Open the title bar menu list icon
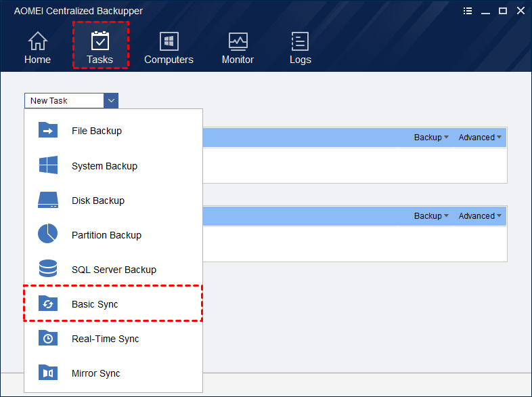 pos(468,11)
